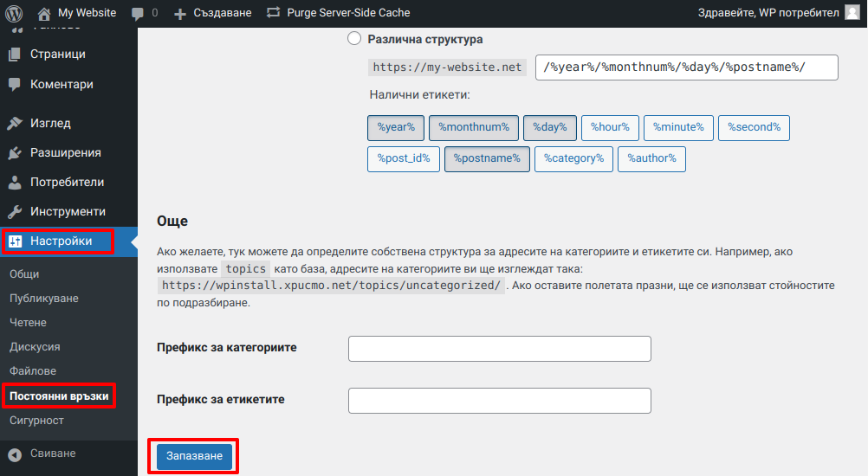Click the Настройки settings icon
Screen dimensions: 868x476
point(15,241)
